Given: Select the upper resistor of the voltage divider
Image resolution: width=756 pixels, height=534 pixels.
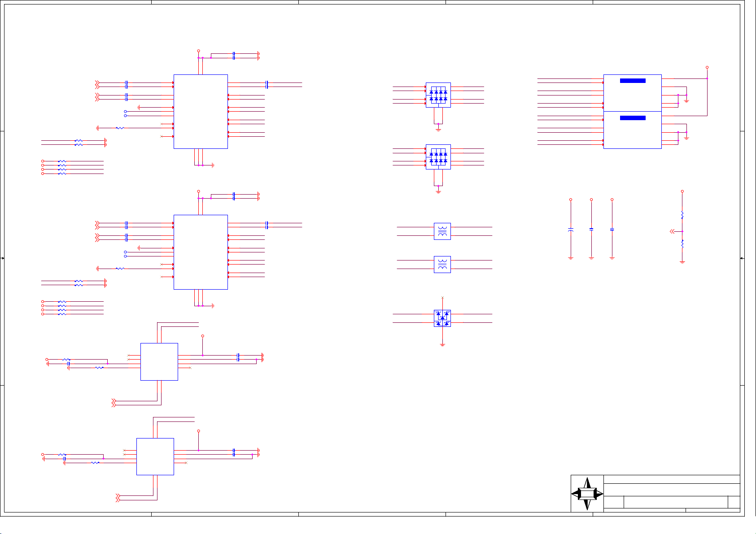Looking at the screenshot, I should [682, 215].
